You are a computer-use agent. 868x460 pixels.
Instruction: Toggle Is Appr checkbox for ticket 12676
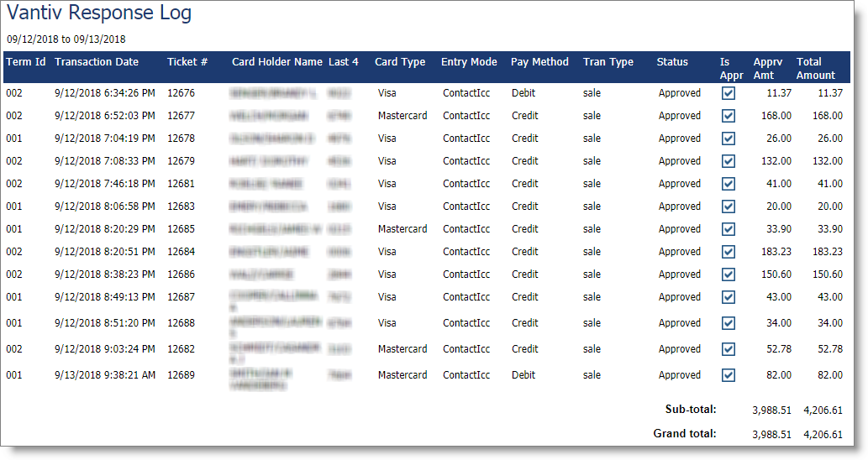tap(729, 93)
